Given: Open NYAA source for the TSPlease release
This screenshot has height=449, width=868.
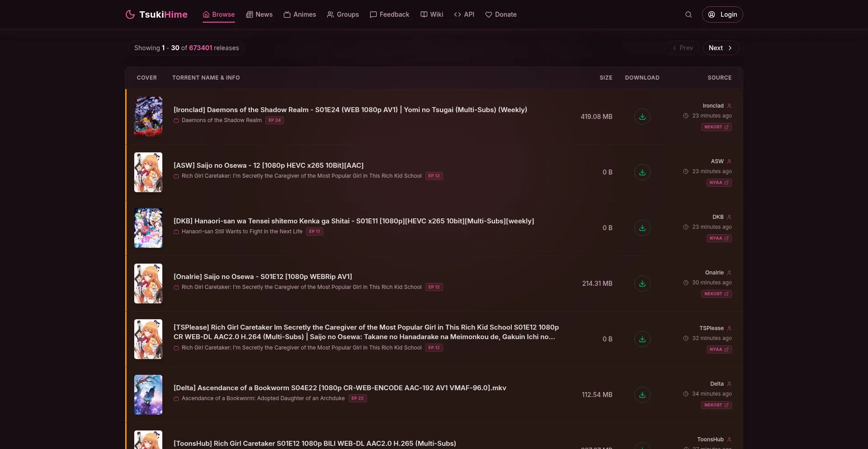Looking at the screenshot, I should click(x=719, y=350).
